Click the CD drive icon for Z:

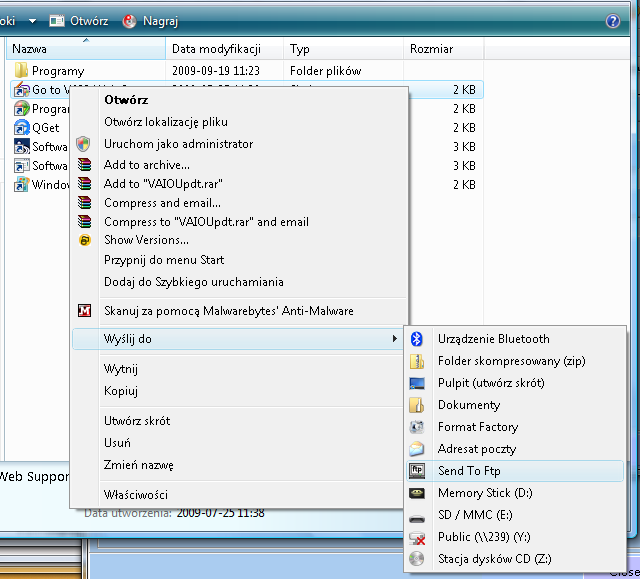pos(417,559)
